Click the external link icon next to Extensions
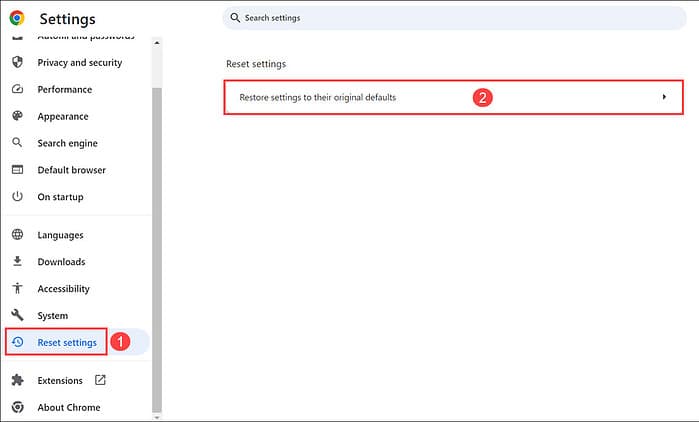This screenshot has width=699, height=422. pyautogui.click(x=100, y=380)
